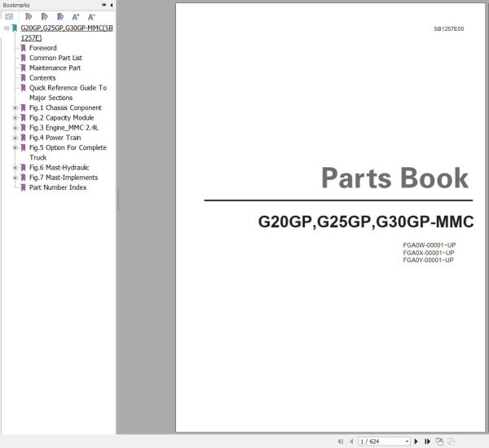Viewport: 489px width, 448px height.
Task: Collapse the G20GP,G25GP,G30GP-MMC root bookmark
Action: coord(7,28)
